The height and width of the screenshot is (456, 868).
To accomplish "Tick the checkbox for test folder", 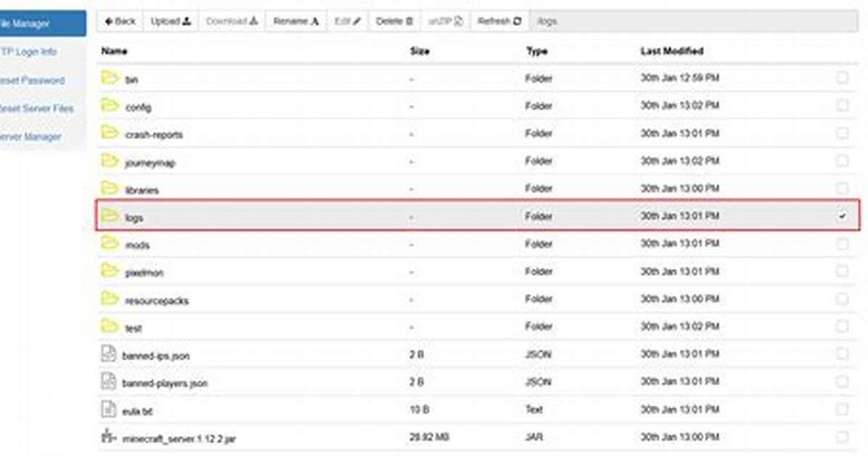I will pyautogui.click(x=842, y=326).
